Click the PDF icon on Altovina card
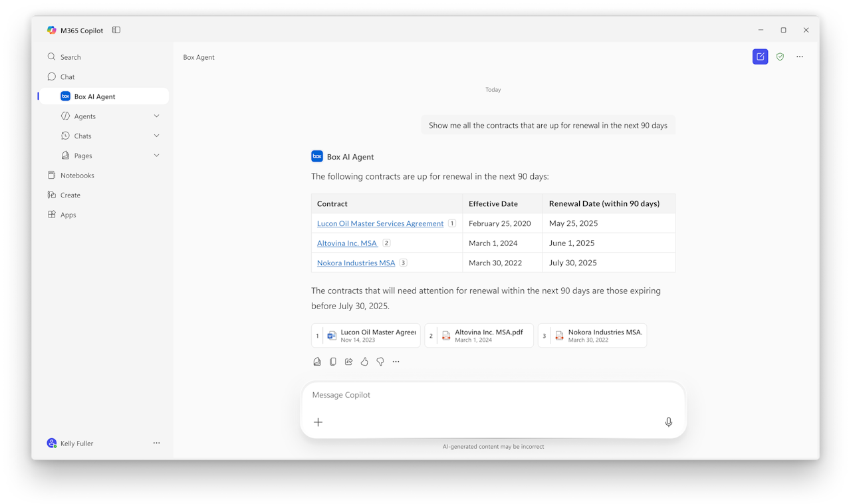This screenshot has height=504, width=851. tap(446, 336)
